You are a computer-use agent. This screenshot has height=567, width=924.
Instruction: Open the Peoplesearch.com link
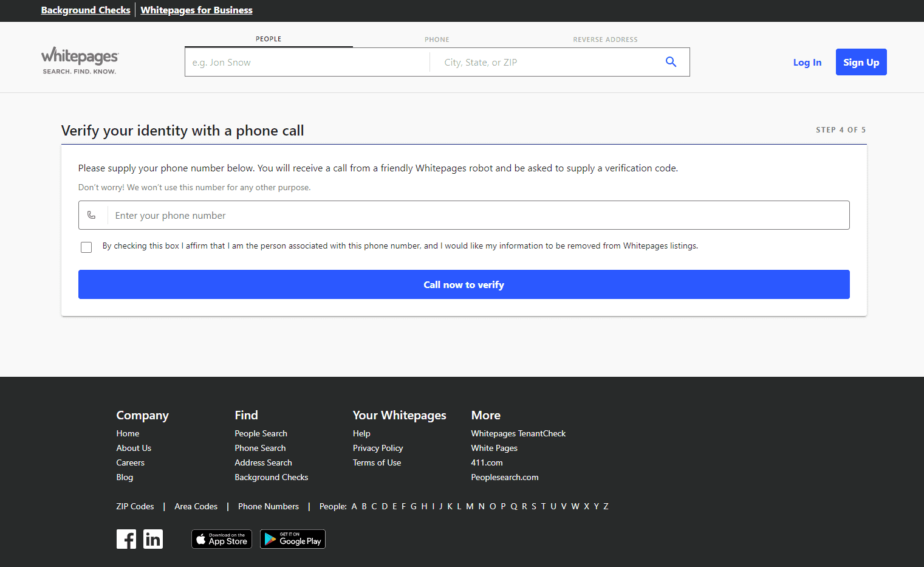[x=504, y=477]
